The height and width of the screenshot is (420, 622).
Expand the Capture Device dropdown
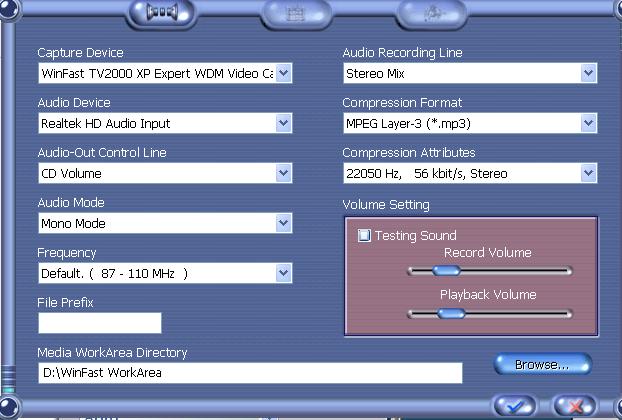click(283, 73)
